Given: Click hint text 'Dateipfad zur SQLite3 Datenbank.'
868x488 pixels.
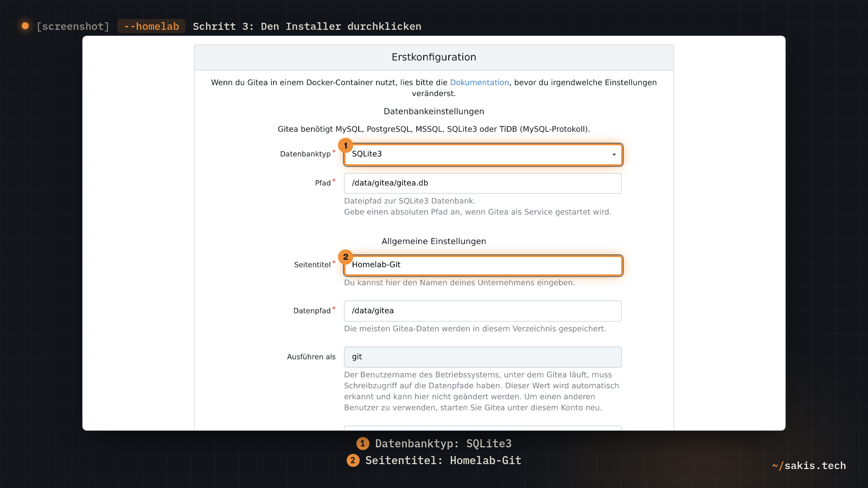Looking at the screenshot, I should click(x=410, y=201).
